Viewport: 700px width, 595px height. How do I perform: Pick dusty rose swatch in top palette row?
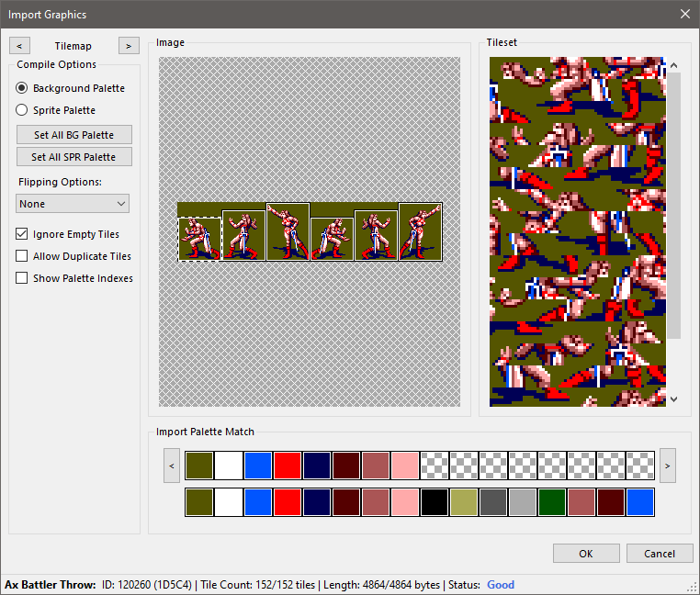(376, 466)
